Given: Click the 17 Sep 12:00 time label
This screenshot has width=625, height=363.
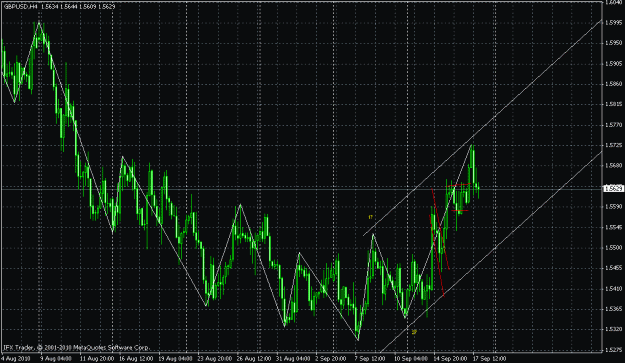Looking at the screenshot, I should (490, 358).
